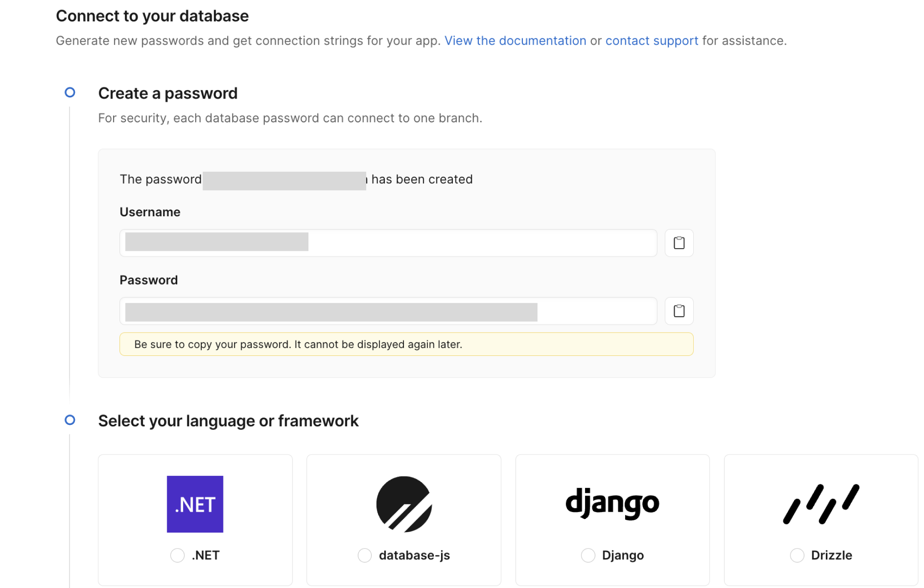This screenshot has height=588, width=924.
Task: Click the language or framework step circle
Action: [x=70, y=420]
